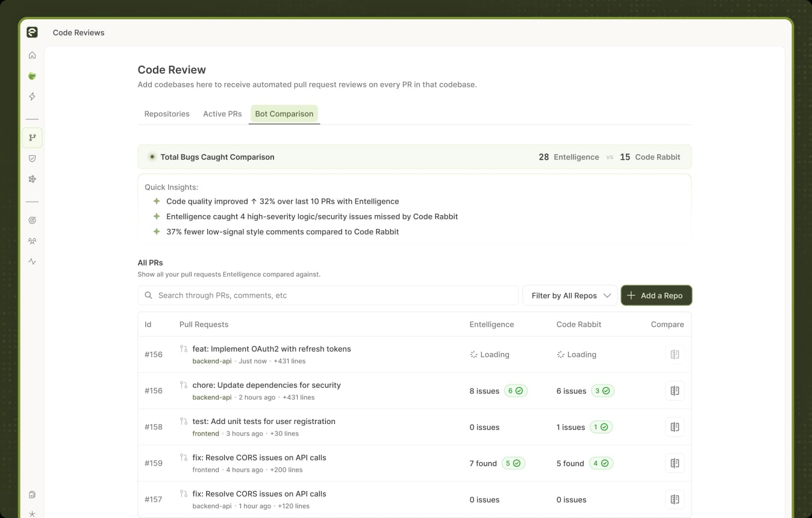Click pull request icon beside chore: Update dependencies
The width and height of the screenshot is (812, 518).
pyautogui.click(x=184, y=385)
